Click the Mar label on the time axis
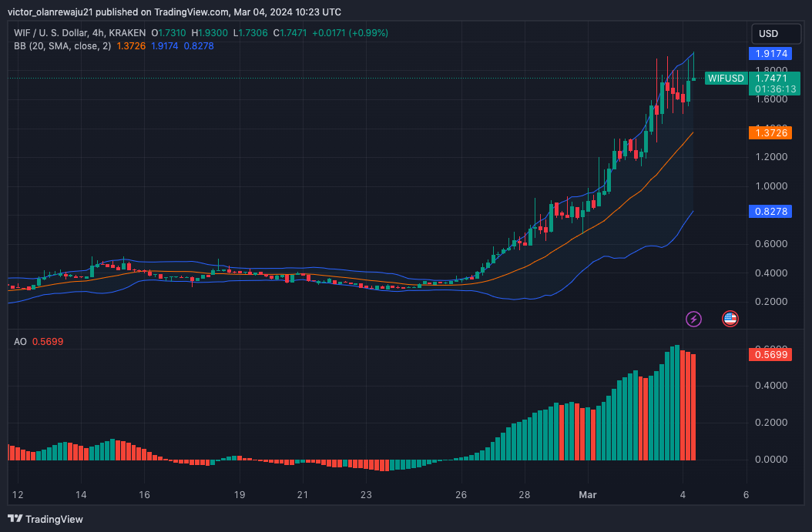 point(588,495)
